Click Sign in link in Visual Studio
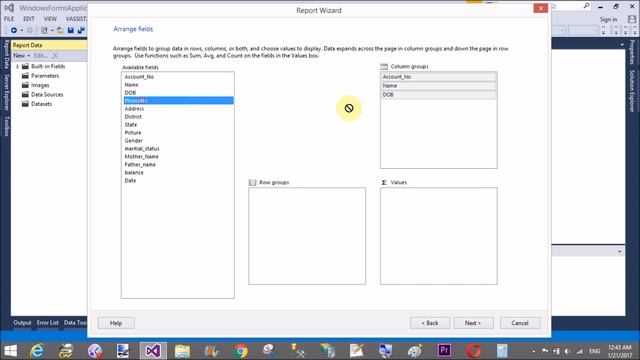Screen dimensions: 640x360 point(608,19)
